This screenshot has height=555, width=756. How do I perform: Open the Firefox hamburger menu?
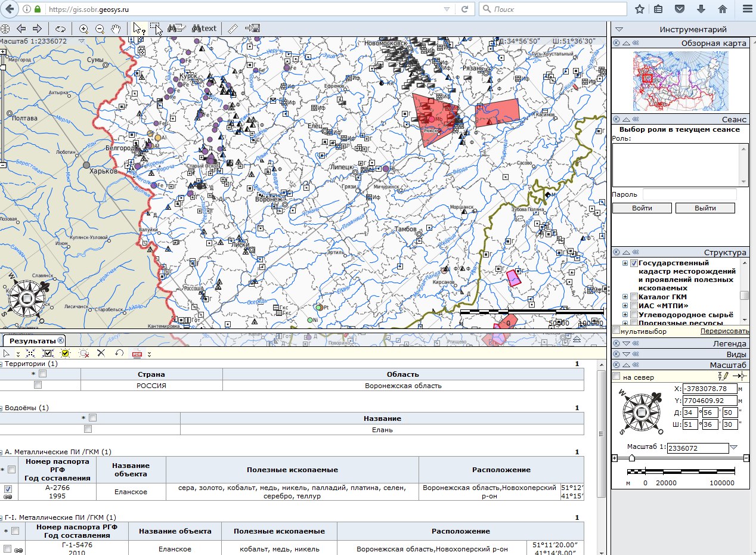[746, 9]
